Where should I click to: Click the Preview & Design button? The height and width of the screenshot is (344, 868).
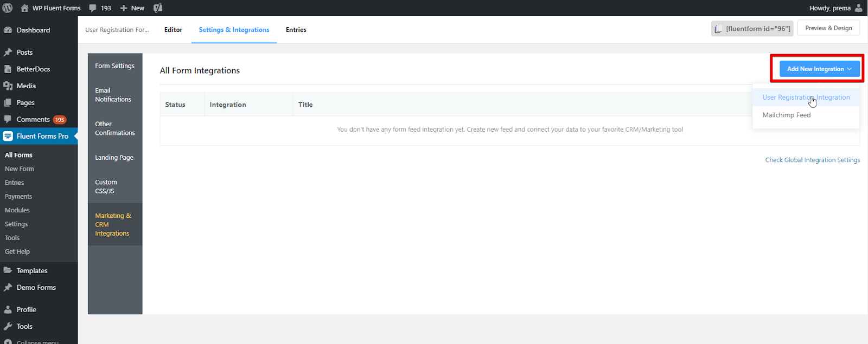tap(828, 28)
